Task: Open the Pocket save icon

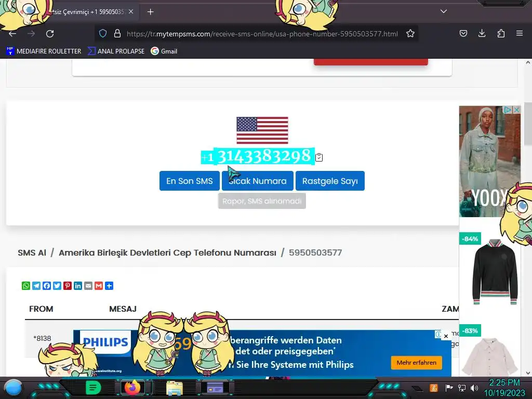Action: (463, 33)
